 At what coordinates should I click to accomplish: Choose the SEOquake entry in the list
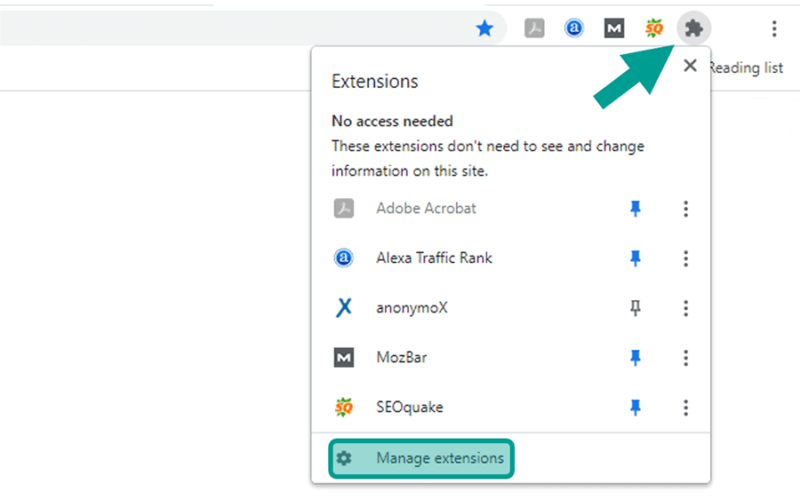coord(410,407)
